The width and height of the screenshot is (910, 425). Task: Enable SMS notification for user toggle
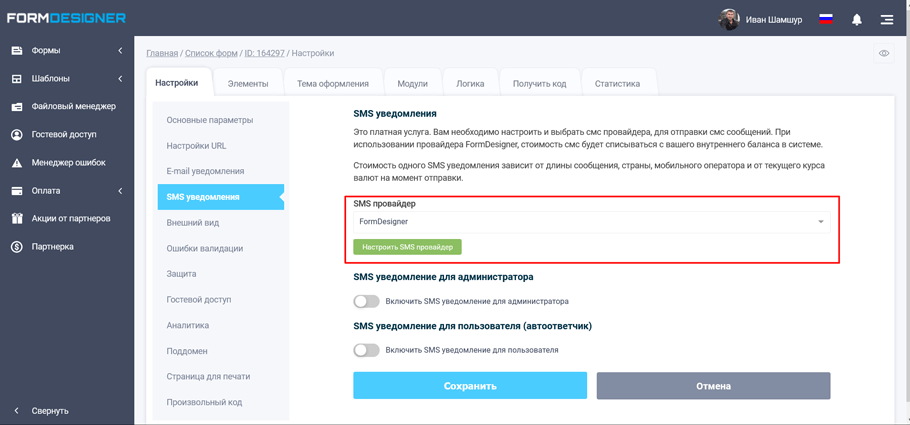point(366,350)
